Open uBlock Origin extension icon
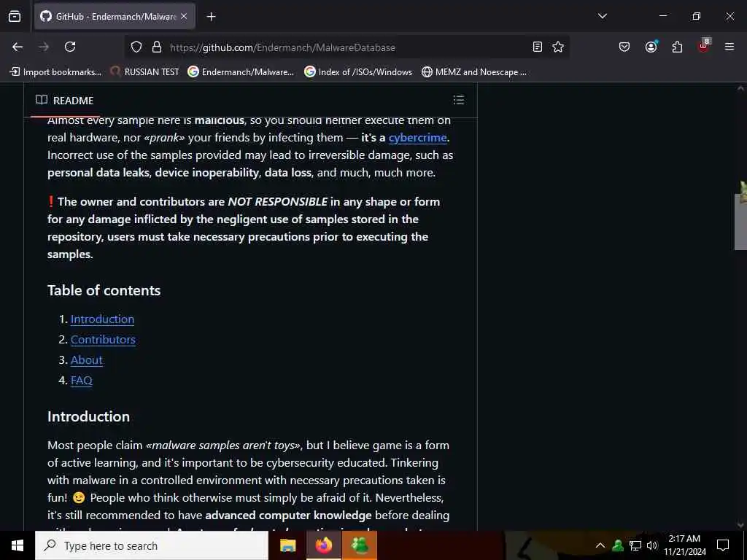This screenshot has height=560, width=747. [704, 46]
